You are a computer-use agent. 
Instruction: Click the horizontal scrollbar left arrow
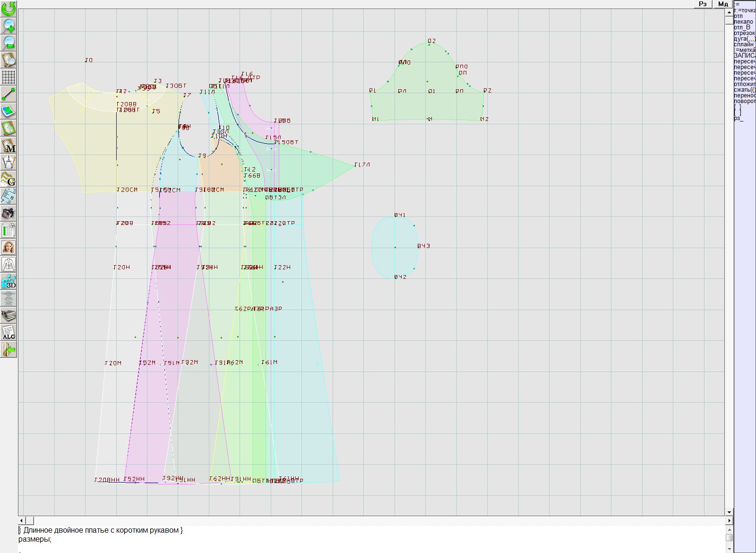tap(22, 520)
